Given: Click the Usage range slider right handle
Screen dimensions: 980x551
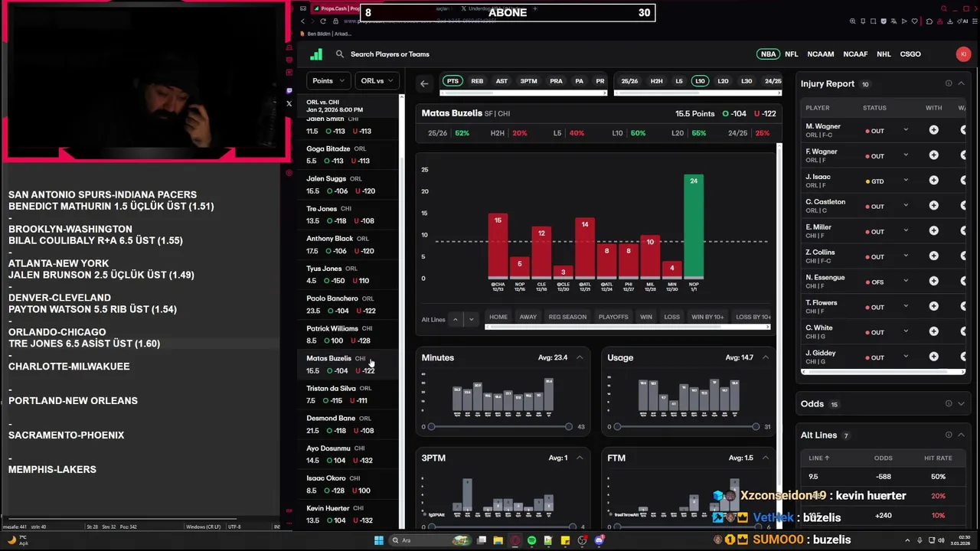Looking at the screenshot, I should 756,426.
